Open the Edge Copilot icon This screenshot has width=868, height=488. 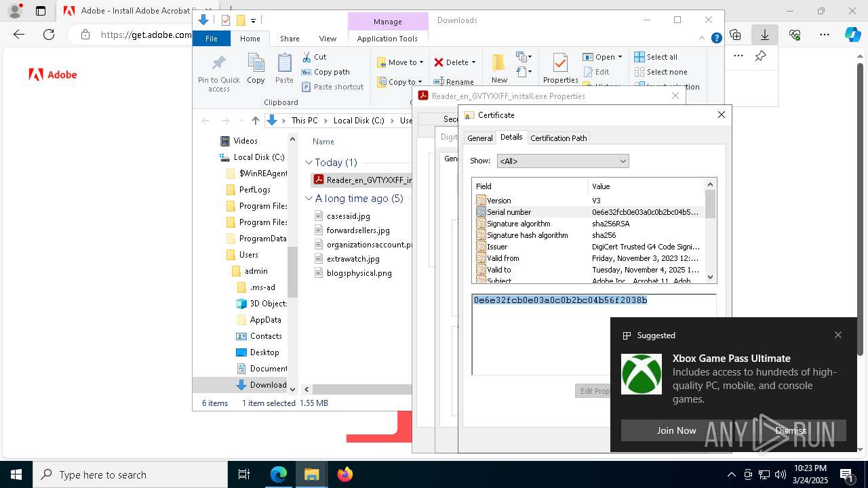[x=852, y=35]
